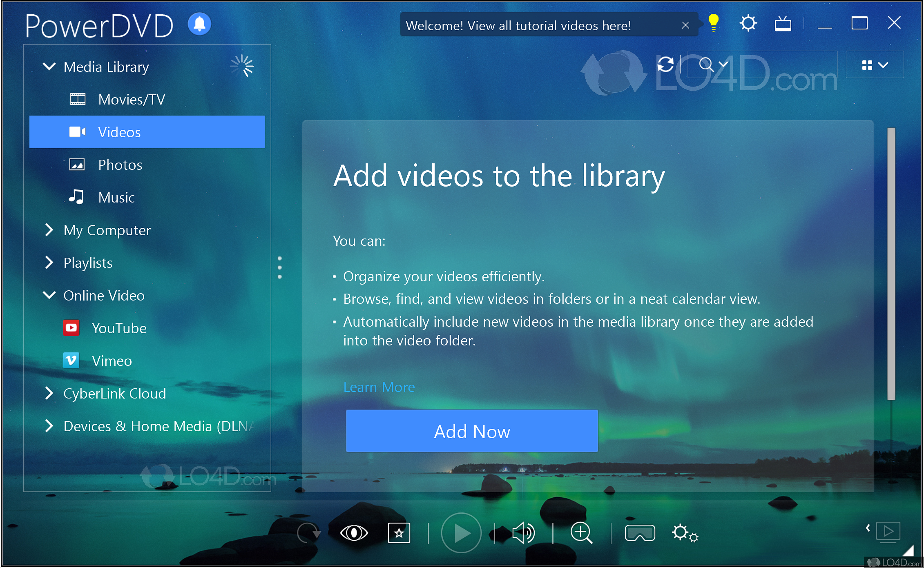The width and height of the screenshot is (924, 568).
Task: Click the Vimeo logo icon
Action: (x=71, y=361)
